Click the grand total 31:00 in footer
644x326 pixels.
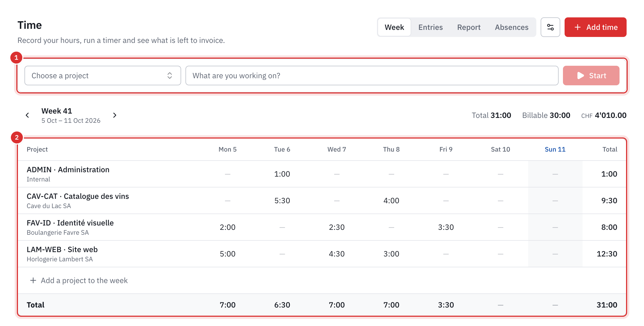coord(607,305)
